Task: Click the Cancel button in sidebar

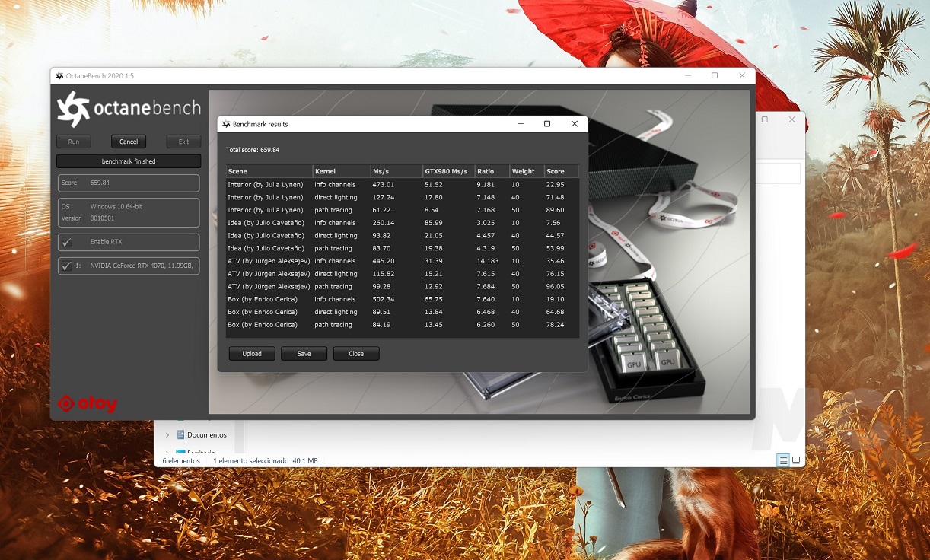Action: pyautogui.click(x=129, y=142)
